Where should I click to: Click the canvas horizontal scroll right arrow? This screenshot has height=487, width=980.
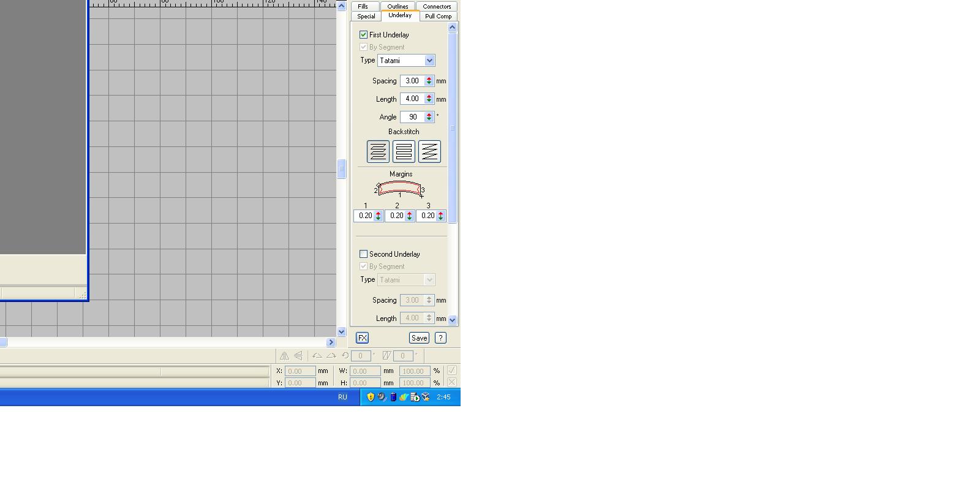tap(331, 342)
